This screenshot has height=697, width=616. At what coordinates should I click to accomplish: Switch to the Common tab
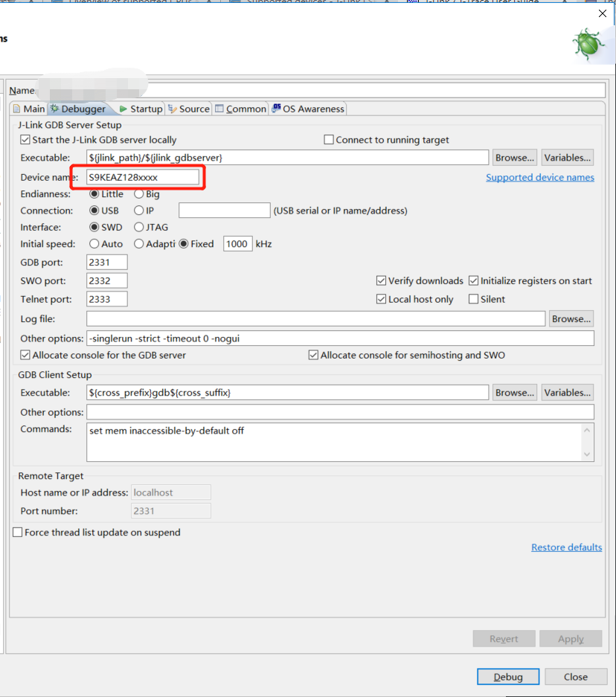point(240,109)
